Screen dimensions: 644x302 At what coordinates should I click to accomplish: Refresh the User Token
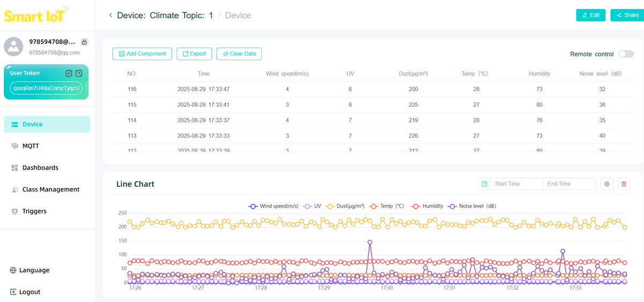(x=69, y=73)
